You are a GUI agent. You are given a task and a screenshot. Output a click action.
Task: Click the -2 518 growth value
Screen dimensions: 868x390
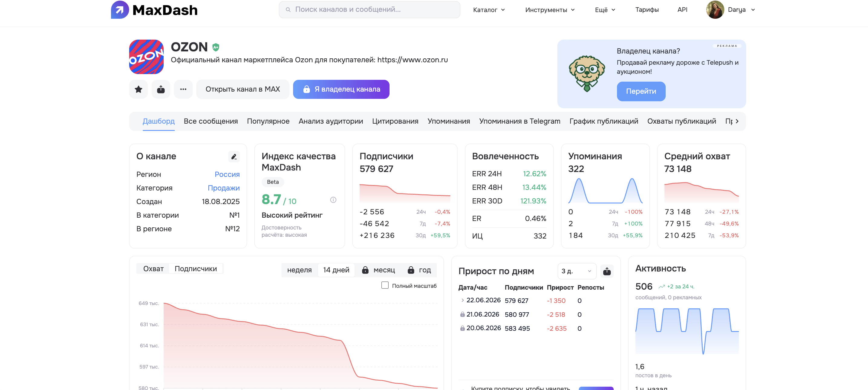point(556,314)
